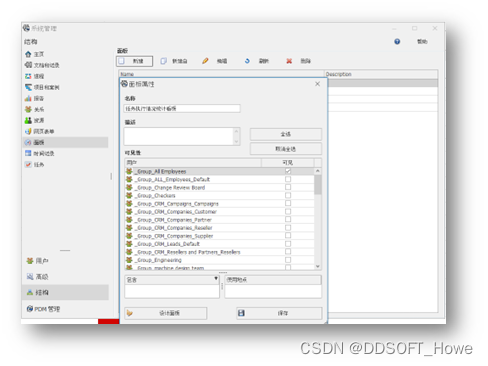Image resolution: width=488 pixels, height=366 pixels.
Task: Check visibility for _Group_Engineering
Action: [288, 260]
